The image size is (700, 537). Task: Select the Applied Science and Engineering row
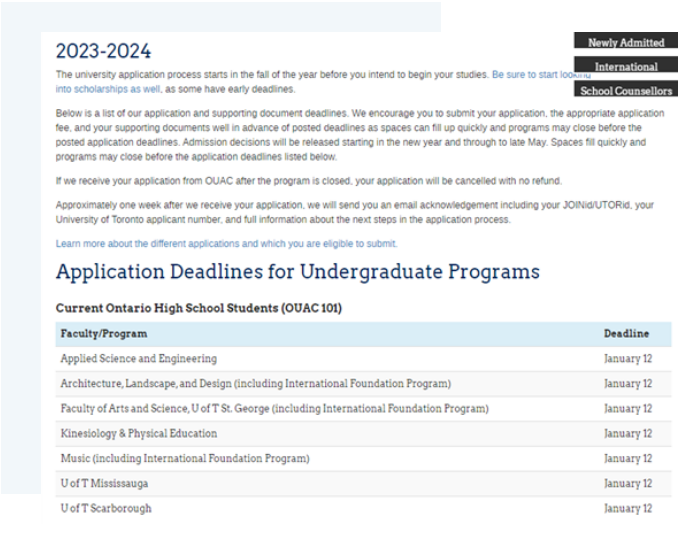363,359
